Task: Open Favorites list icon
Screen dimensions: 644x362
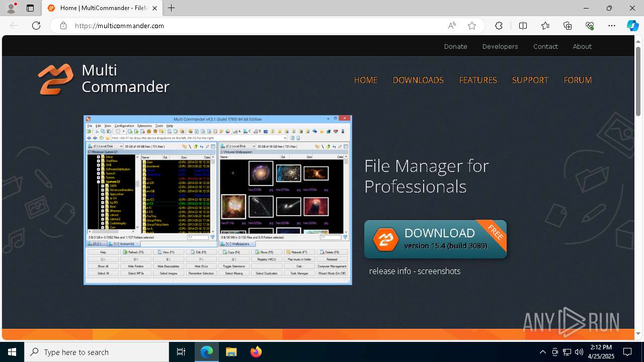Action: (545, 26)
